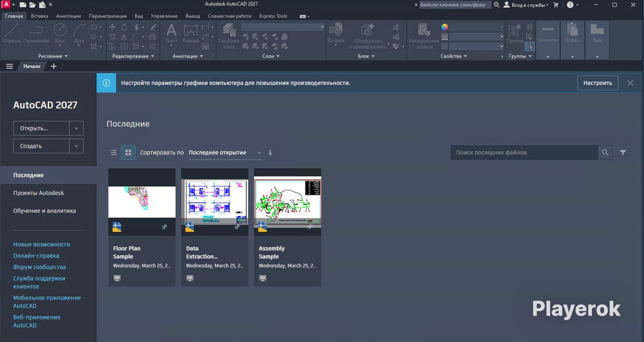Image resolution: width=644 pixels, height=342 pixels.
Task: Open the Последнее открытие sort dropdown
Action: (225, 152)
